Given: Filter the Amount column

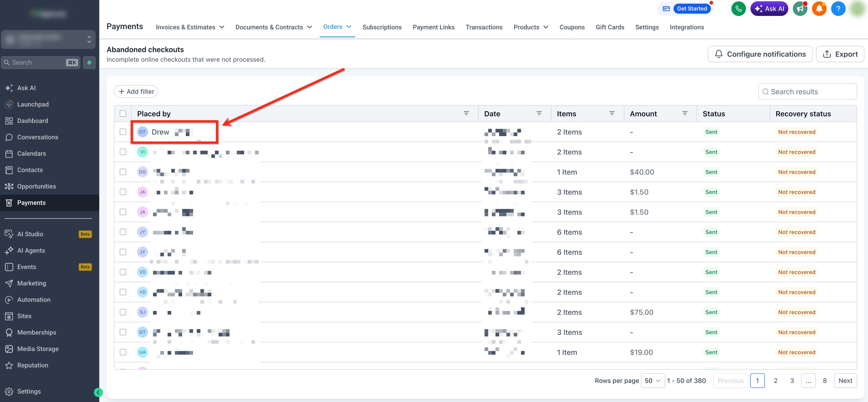Looking at the screenshot, I should coord(685,114).
